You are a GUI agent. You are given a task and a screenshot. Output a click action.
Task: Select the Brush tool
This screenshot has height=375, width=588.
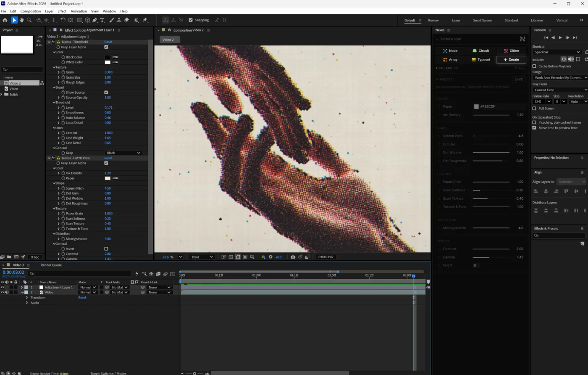click(112, 20)
